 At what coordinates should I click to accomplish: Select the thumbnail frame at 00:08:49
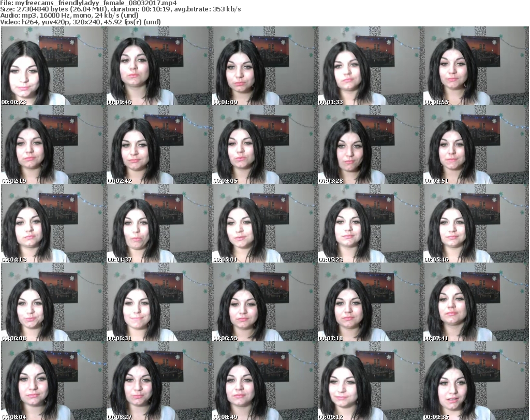tap(265, 381)
